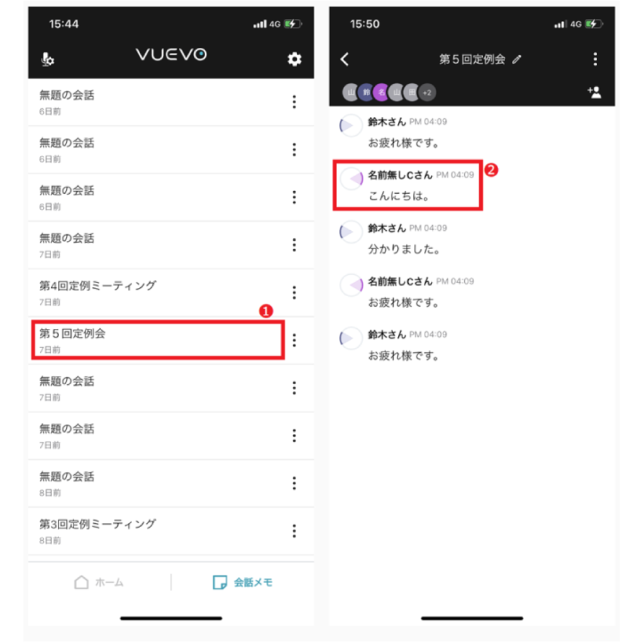644x644 pixels.
Task: Play 鈴木さん's 分かりました message audio
Action: coord(350,231)
